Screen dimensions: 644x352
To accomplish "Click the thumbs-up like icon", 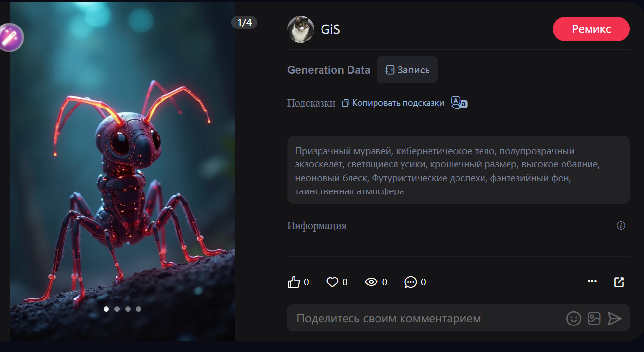I will point(294,282).
